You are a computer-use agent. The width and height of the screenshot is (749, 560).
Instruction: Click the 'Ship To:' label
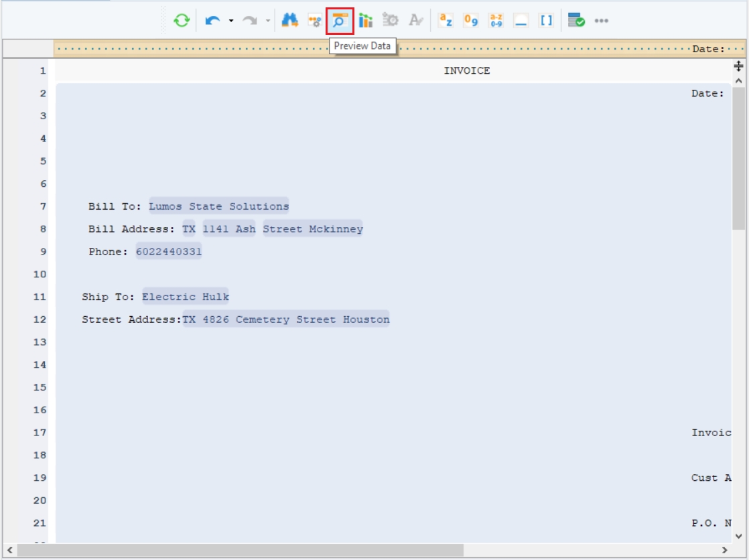pos(108,297)
